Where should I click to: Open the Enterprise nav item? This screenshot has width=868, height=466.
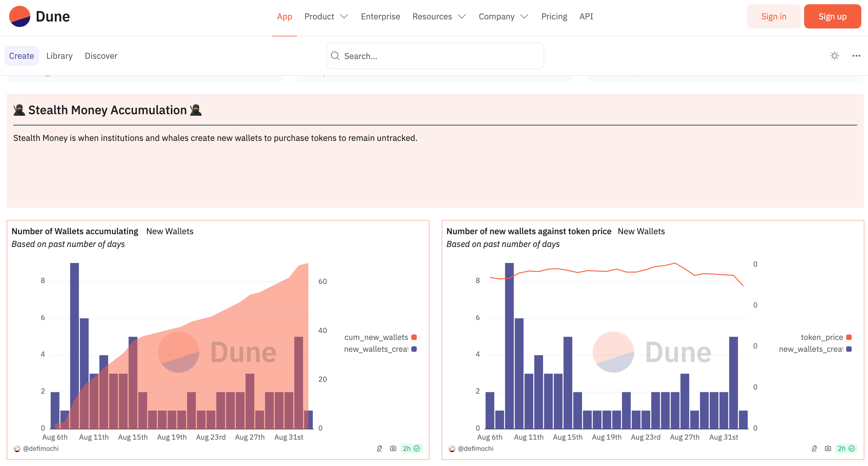pos(380,16)
